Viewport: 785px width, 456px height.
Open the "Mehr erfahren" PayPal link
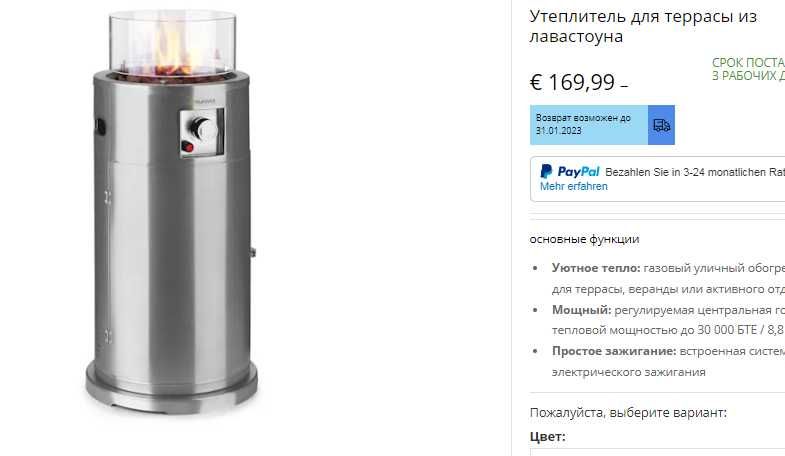click(574, 186)
